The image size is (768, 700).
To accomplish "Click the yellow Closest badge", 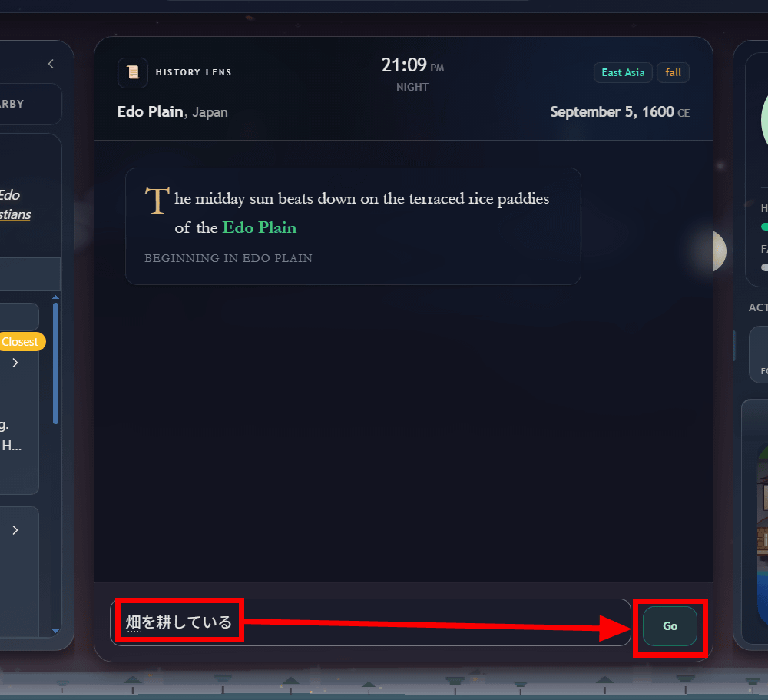I will (21, 342).
